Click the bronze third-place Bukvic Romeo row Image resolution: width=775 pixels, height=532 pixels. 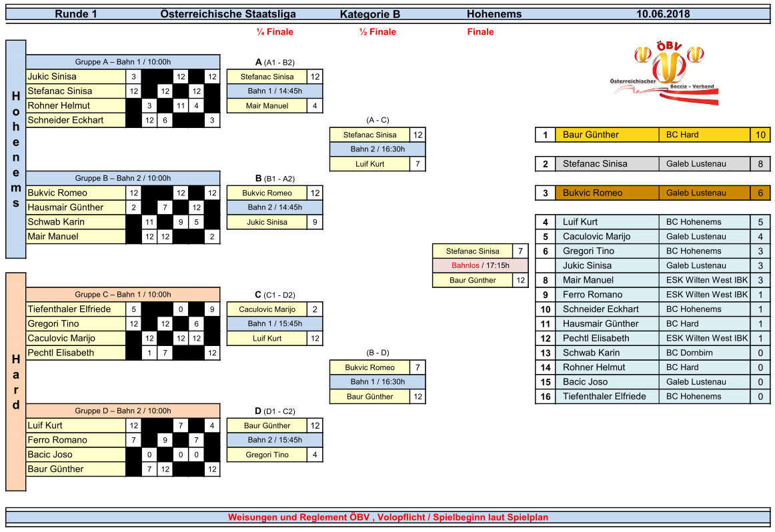tap(606, 193)
